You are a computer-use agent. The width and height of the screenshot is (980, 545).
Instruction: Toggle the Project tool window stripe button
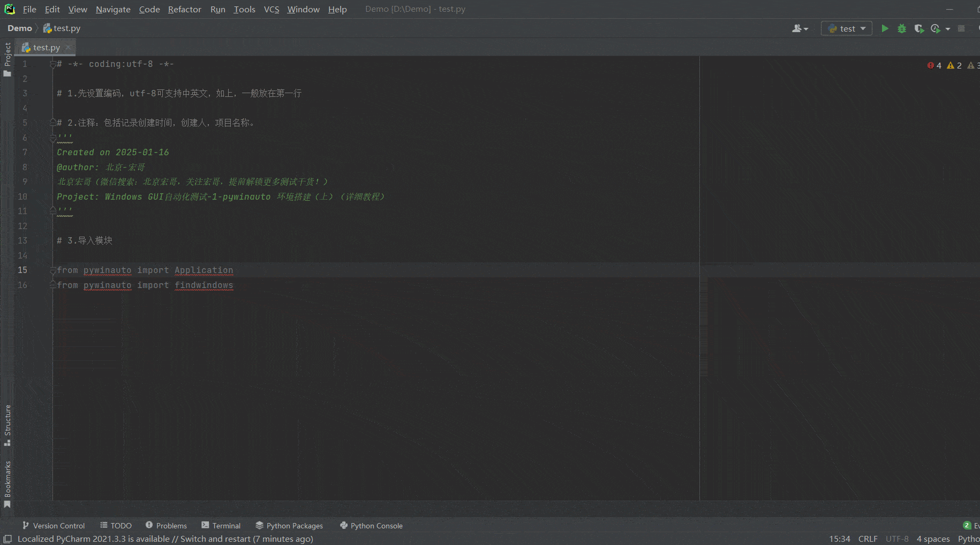(7, 59)
